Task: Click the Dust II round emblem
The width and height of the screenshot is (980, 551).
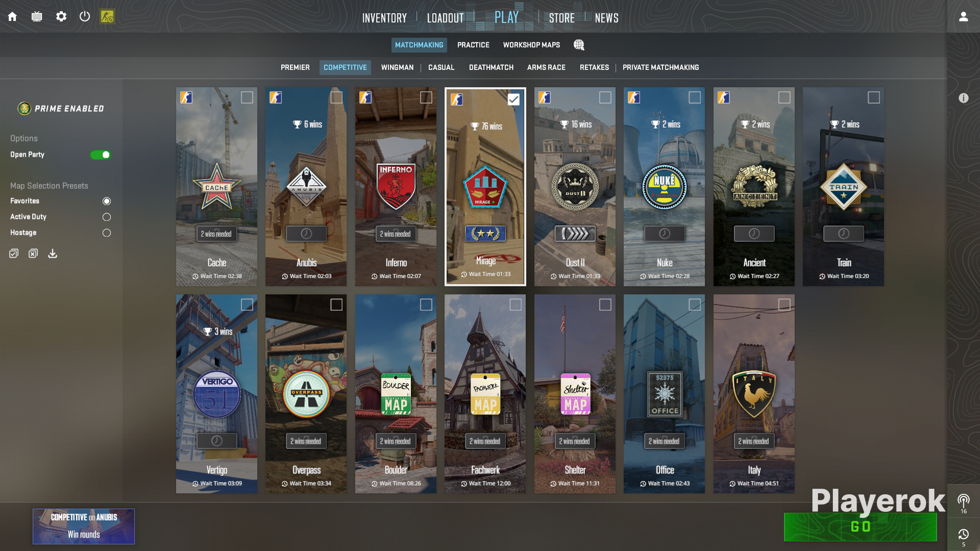Action: pyautogui.click(x=575, y=186)
